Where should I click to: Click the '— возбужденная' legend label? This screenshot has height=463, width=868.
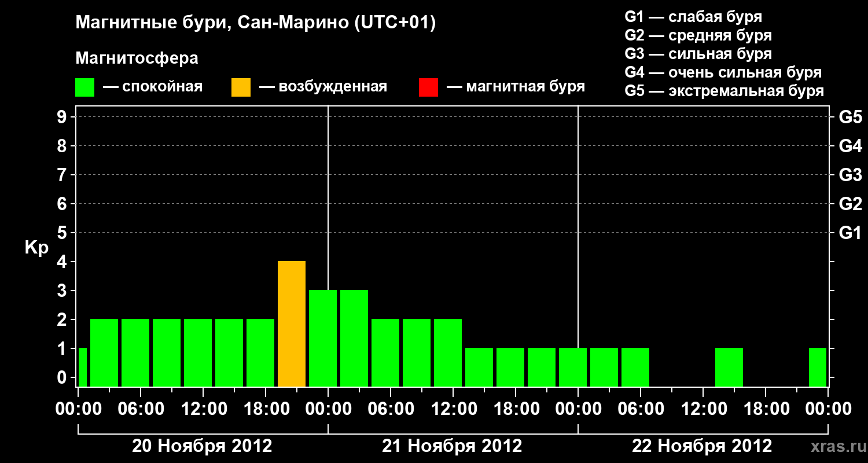pyautogui.click(x=323, y=87)
